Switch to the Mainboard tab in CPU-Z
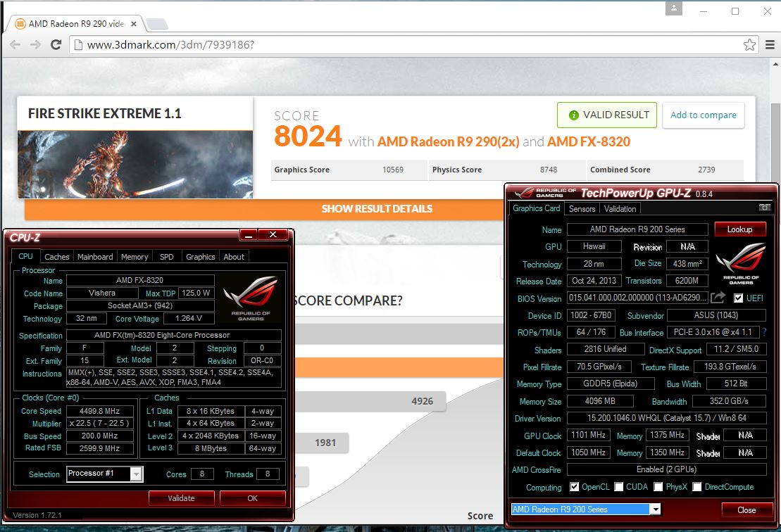This screenshot has height=532, width=781. [x=95, y=257]
